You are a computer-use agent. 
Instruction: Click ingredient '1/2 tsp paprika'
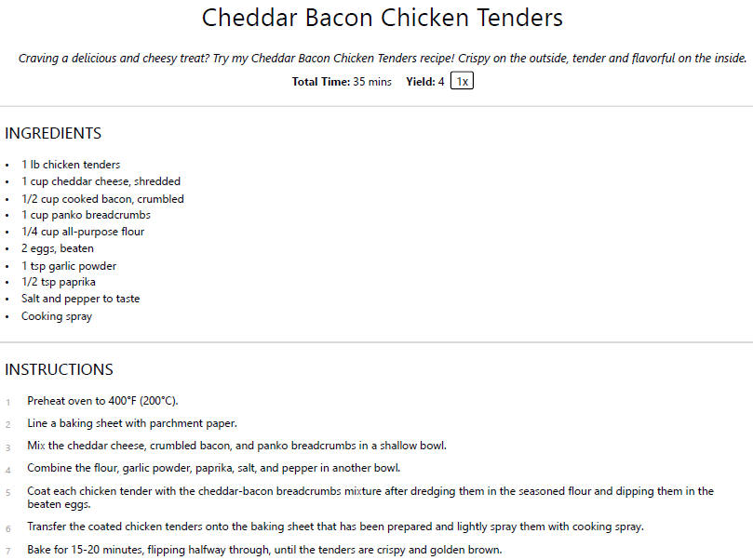[x=59, y=282]
